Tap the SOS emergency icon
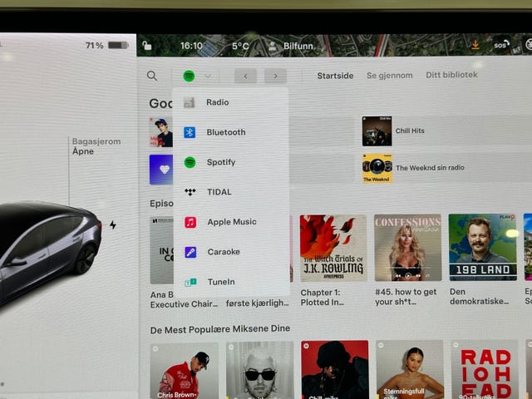The image size is (532, 399). [501, 45]
